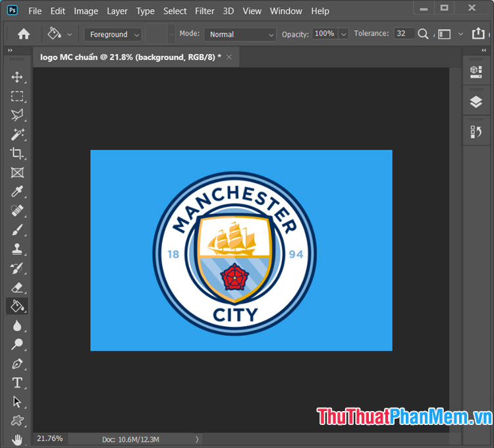The height and width of the screenshot is (448, 494).
Task: Expand the status bar info arrow
Action: [197, 439]
